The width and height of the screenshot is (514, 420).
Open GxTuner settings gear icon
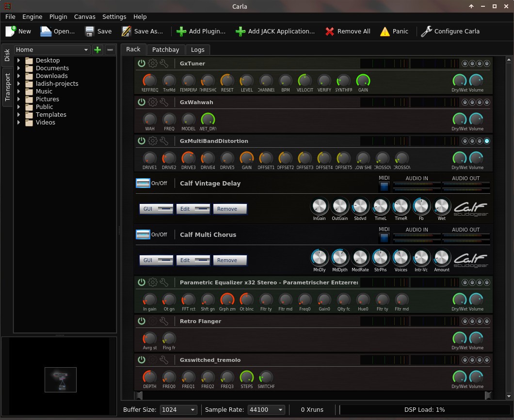(x=153, y=63)
